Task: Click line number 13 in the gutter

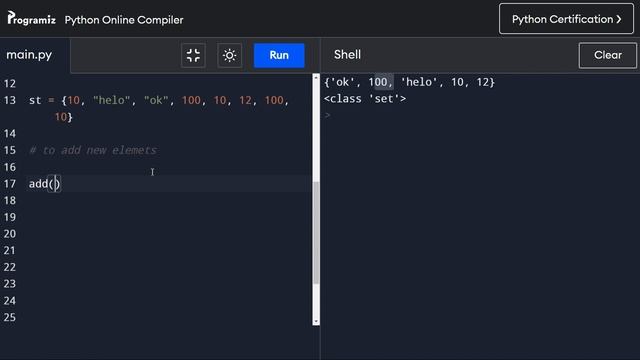Action: pyautogui.click(x=10, y=100)
